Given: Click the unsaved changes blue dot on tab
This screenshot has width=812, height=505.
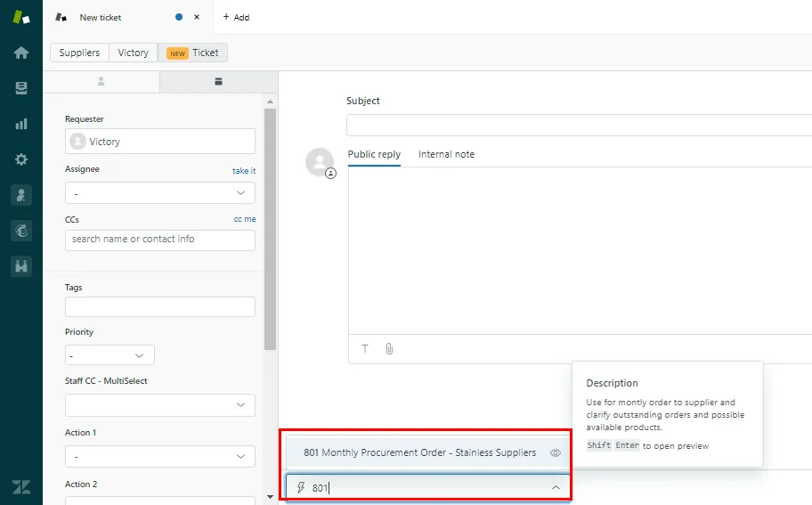Looking at the screenshot, I should 179,17.
